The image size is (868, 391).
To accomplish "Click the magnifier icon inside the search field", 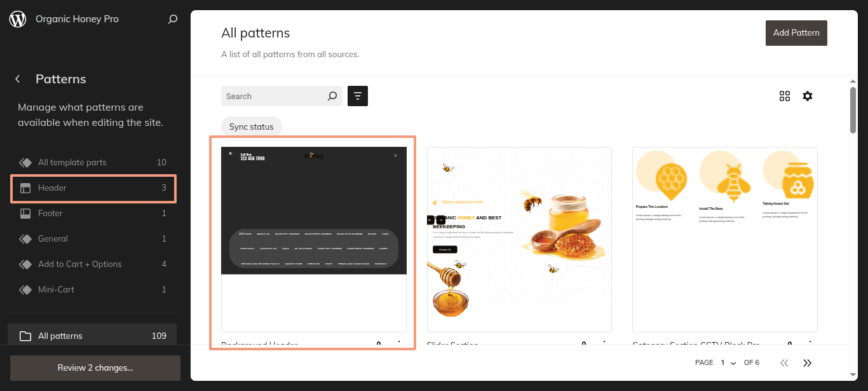I will [x=332, y=96].
